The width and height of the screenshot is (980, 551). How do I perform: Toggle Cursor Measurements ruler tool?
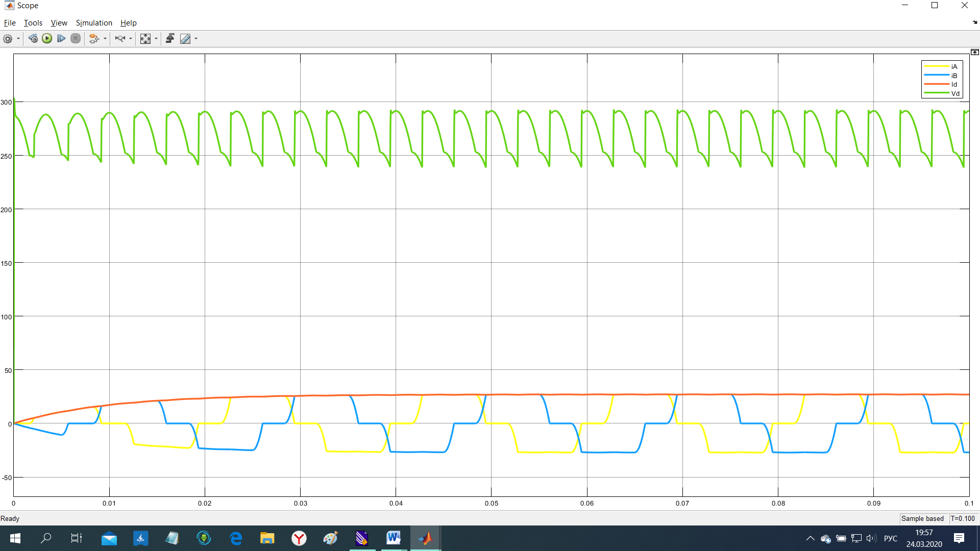pyautogui.click(x=185, y=39)
